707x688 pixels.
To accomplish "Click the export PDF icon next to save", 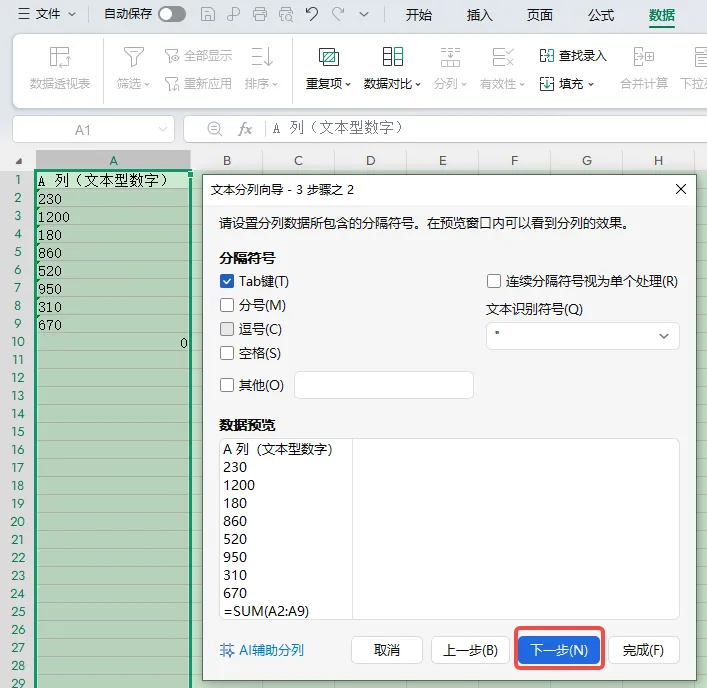I will (x=234, y=14).
